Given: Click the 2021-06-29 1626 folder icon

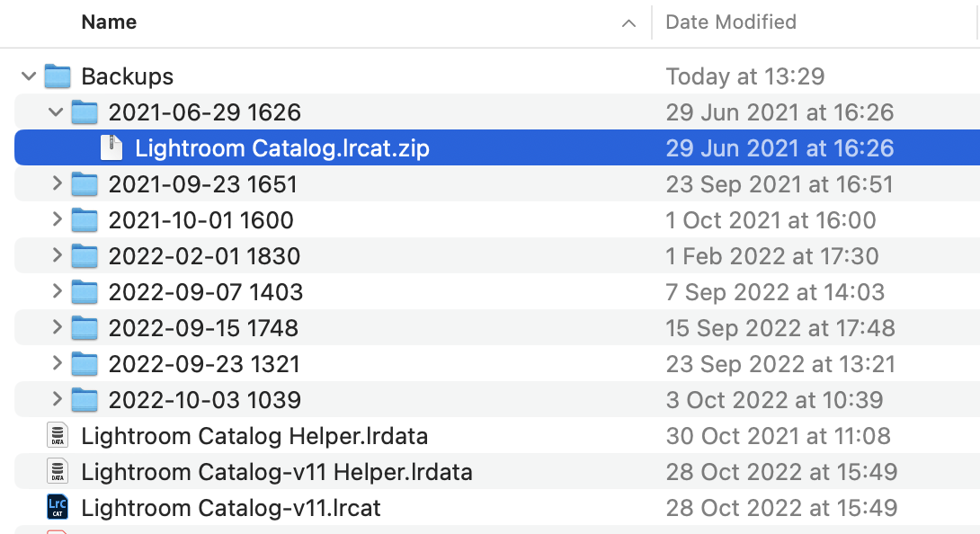Looking at the screenshot, I should [85, 112].
